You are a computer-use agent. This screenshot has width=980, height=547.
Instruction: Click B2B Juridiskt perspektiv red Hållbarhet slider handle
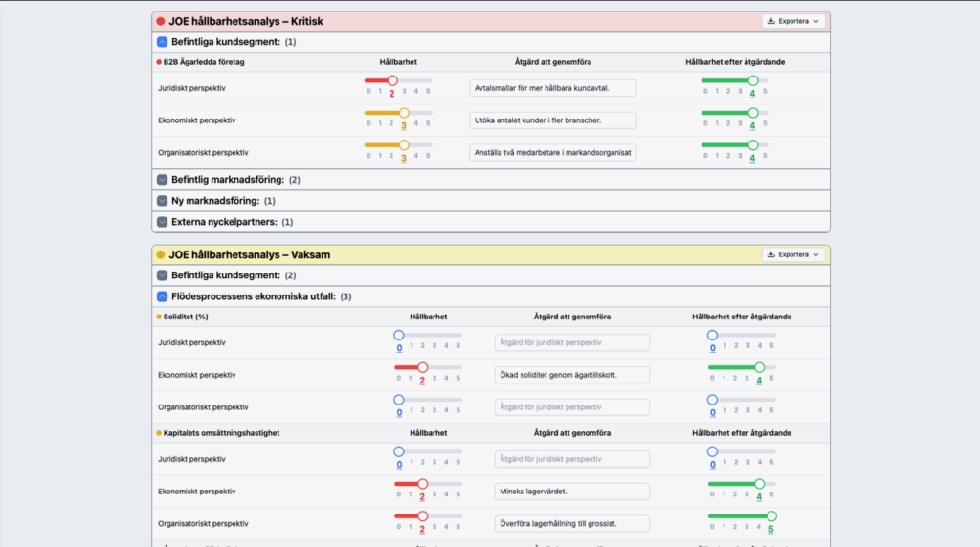point(392,80)
